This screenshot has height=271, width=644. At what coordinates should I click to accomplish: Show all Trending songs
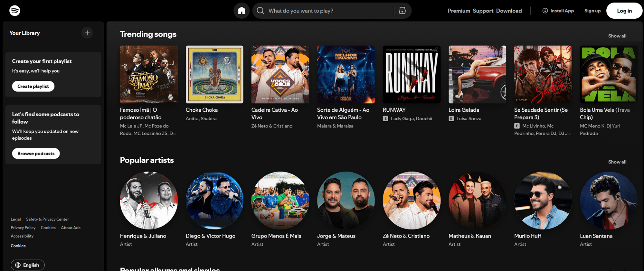click(x=617, y=36)
